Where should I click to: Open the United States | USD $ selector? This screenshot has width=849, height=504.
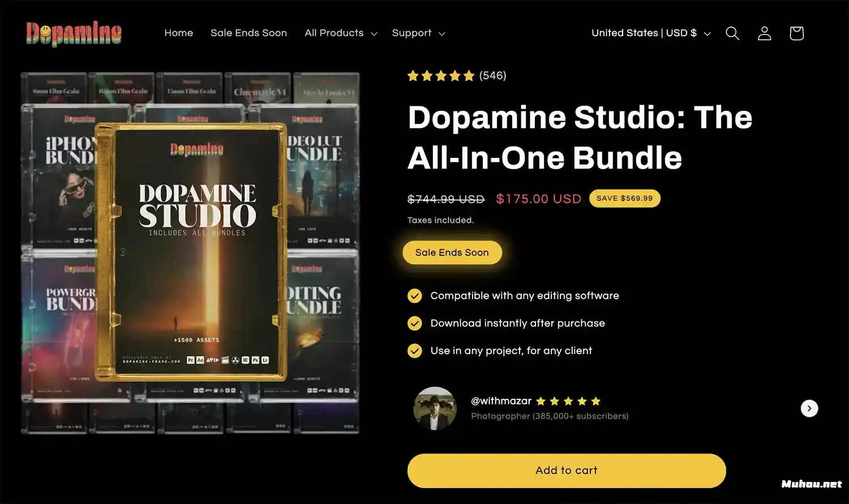click(x=651, y=33)
